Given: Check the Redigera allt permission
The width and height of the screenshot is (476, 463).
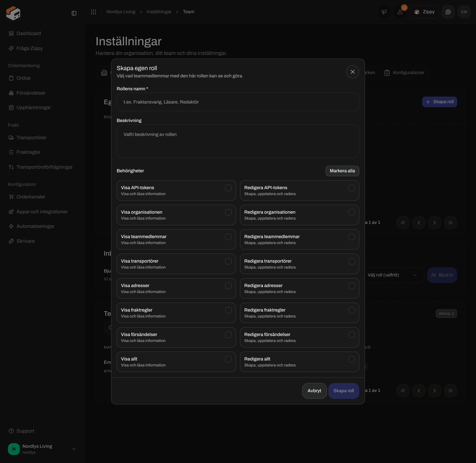Looking at the screenshot, I should pos(352,359).
